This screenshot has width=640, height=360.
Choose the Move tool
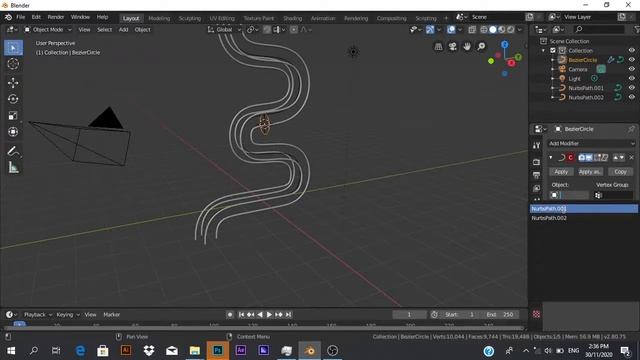click(x=13, y=83)
